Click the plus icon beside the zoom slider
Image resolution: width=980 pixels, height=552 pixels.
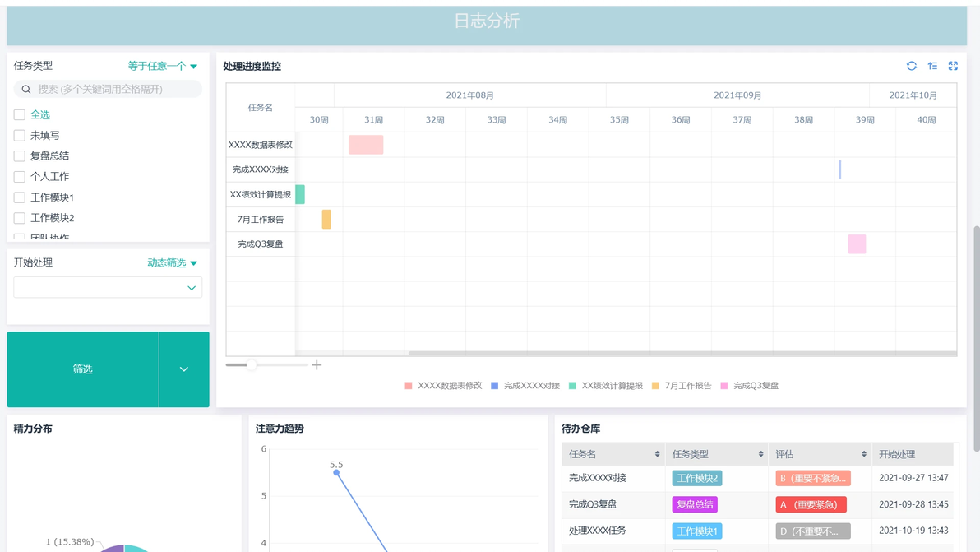tap(317, 364)
